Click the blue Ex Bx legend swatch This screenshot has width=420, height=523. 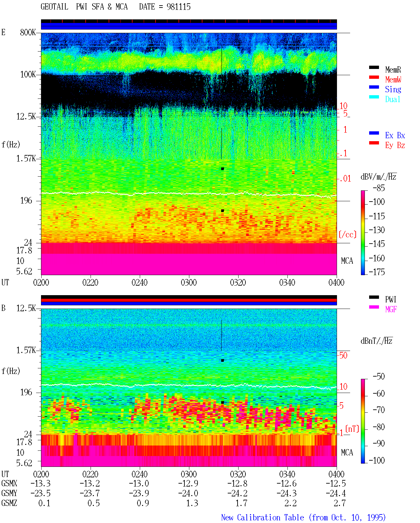pyautogui.click(x=374, y=133)
